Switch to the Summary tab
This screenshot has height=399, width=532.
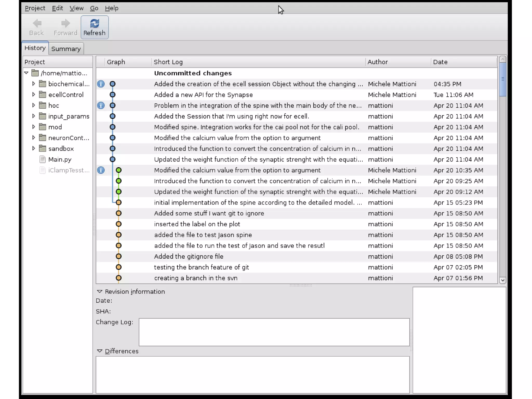tap(66, 49)
